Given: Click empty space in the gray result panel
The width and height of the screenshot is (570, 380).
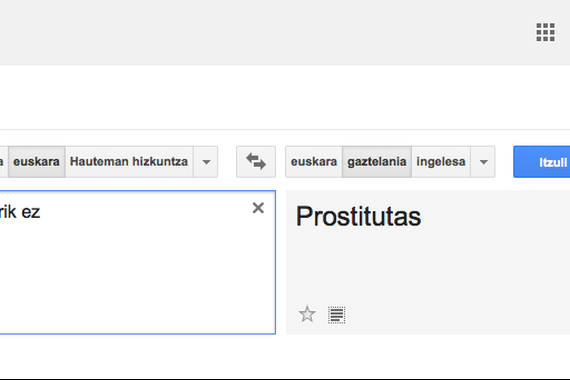Looking at the screenshot, I should (454, 269).
